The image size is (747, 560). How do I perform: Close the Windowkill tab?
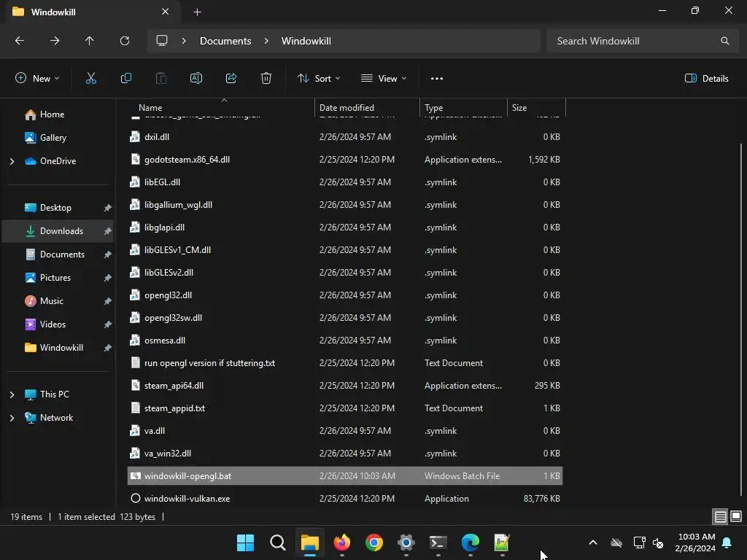click(x=166, y=12)
